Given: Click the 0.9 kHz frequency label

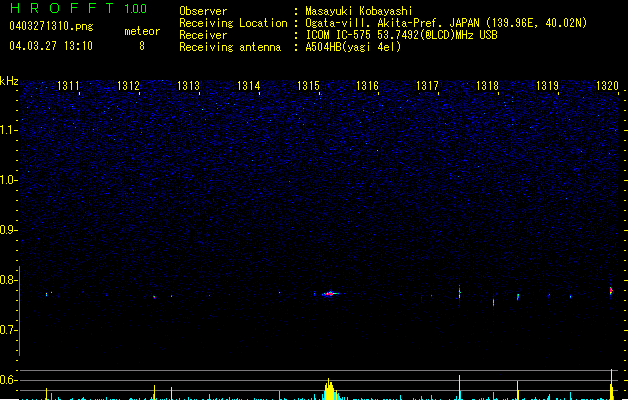Looking at the screenshot, I should (8, 230).
